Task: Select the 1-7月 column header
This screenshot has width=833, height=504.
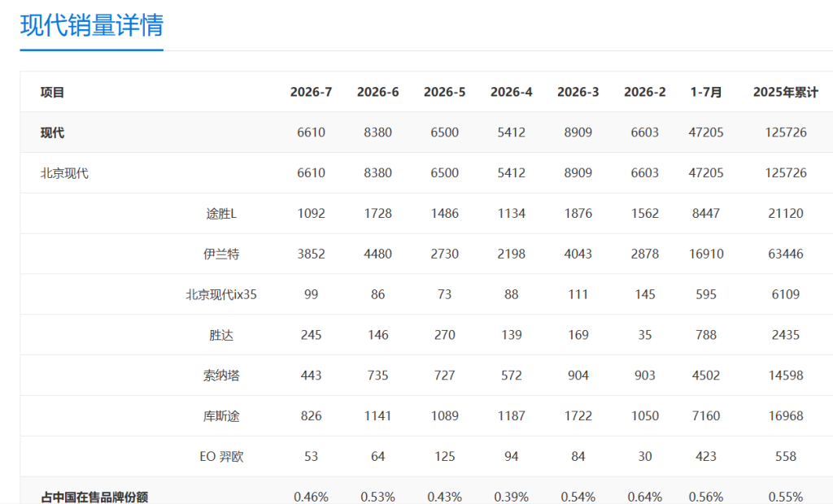Action: 706,92
